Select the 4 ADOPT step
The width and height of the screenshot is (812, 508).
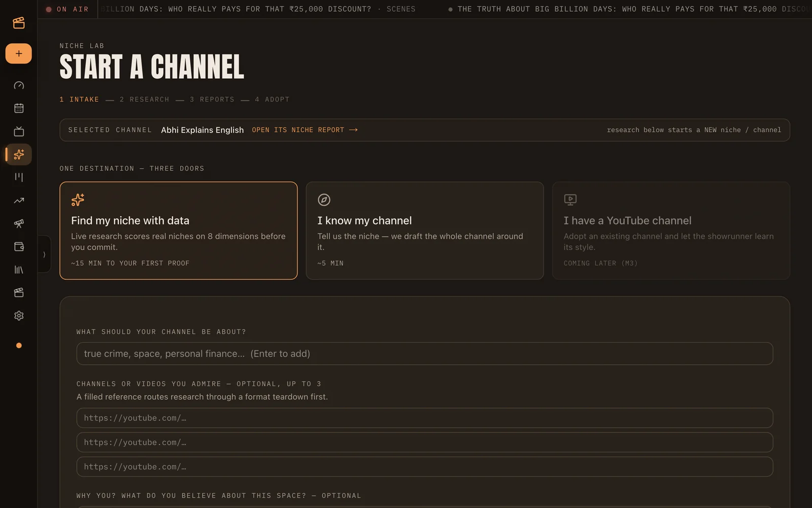point(272,100)
